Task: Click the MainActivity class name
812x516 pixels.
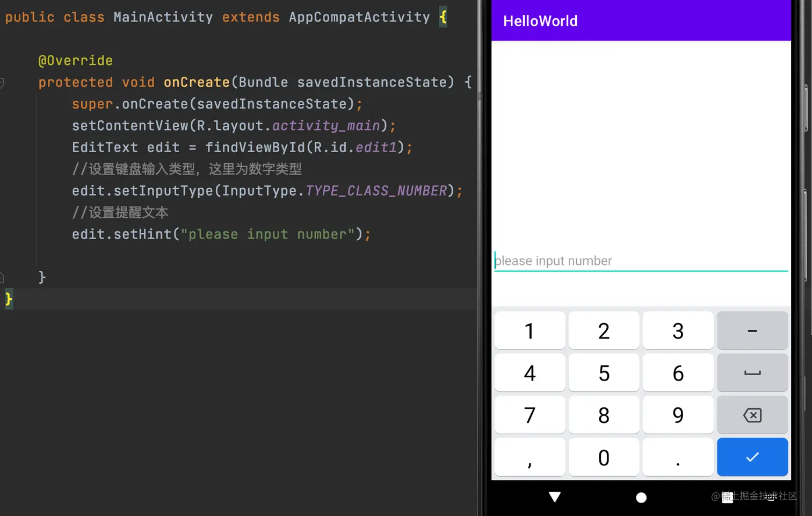Action: click(163, 17)
